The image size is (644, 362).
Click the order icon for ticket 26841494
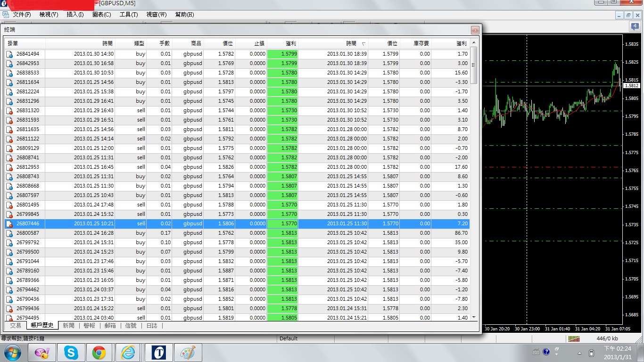[9, 54]
